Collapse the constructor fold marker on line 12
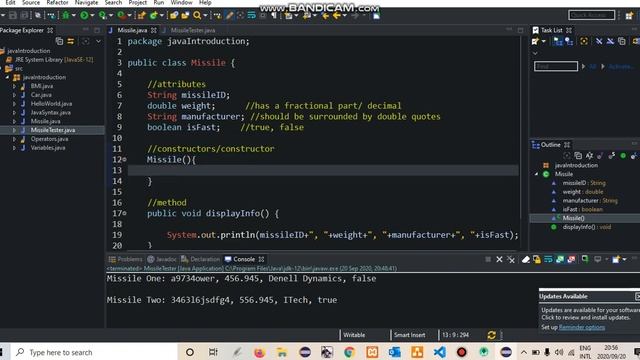This screenshot has width=640, height=360. 124,160
